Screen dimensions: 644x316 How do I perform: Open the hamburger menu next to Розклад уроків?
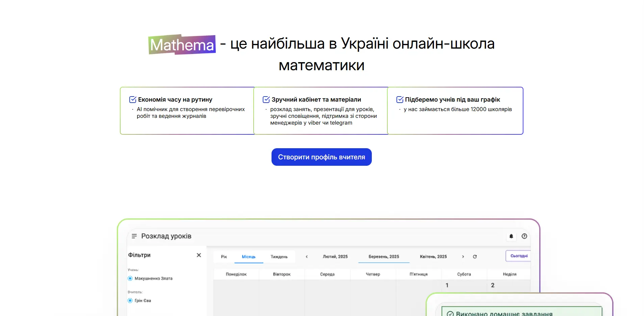[x=134, y=236]
